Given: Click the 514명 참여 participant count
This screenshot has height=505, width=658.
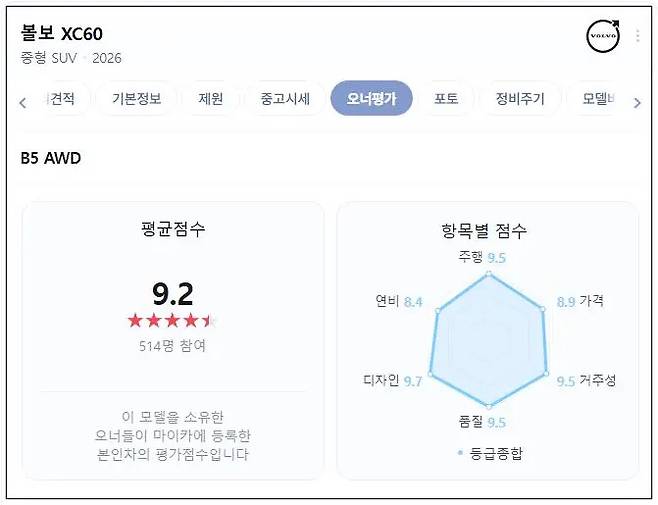Looking at the screenshot, I should [x=172, y=346].
